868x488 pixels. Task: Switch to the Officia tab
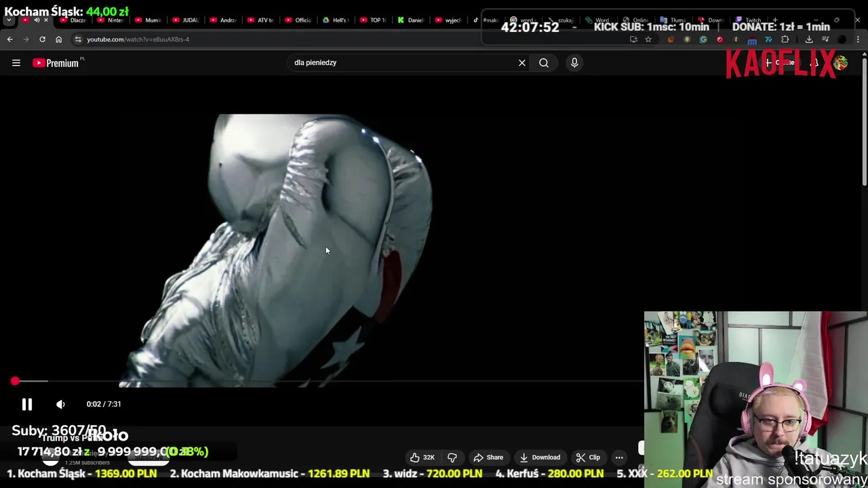coord(298,20)
